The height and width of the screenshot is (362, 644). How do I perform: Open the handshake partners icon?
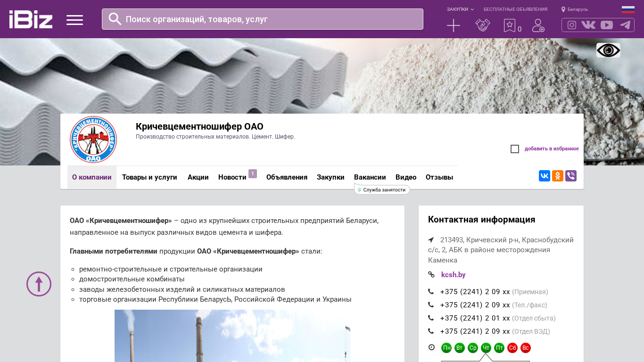click(x=483, y=25)
